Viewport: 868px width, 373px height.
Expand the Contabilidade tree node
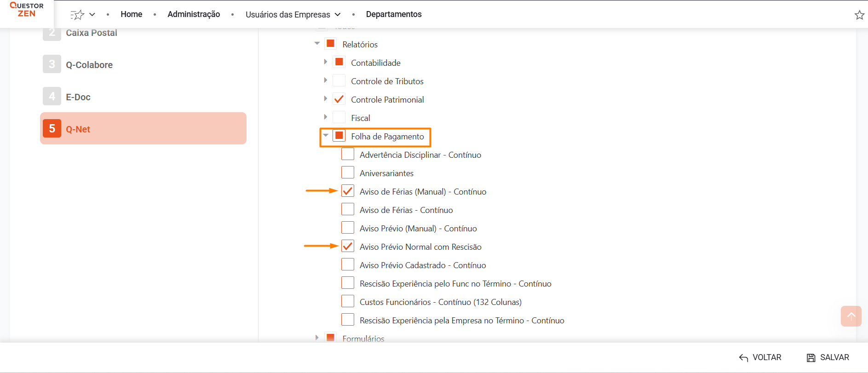coord(326,62)
